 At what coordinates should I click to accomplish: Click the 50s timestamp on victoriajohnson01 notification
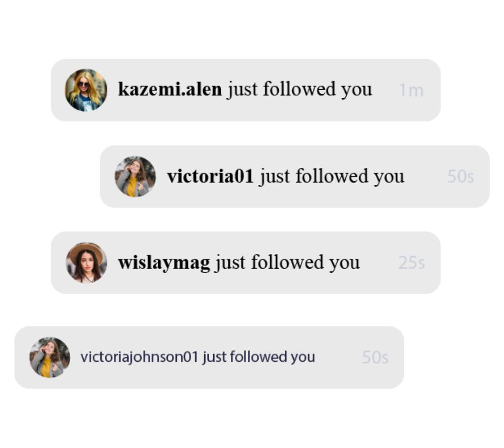pyautogui.click(x=375, y=357)
